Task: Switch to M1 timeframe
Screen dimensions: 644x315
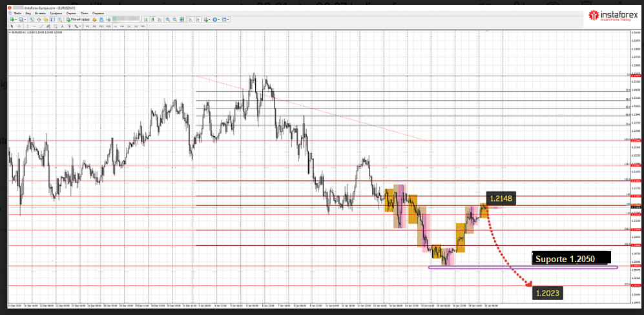Action: [x=87, y=26]
